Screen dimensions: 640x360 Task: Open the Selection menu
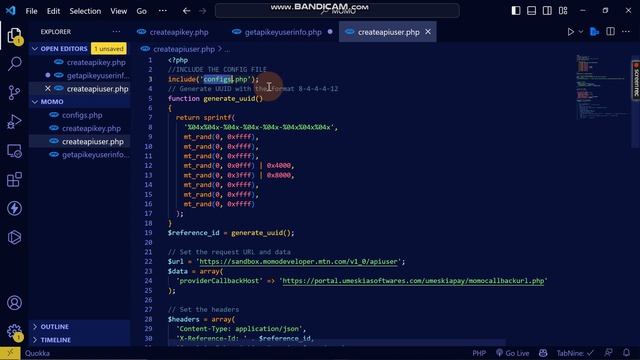(85, 11)
